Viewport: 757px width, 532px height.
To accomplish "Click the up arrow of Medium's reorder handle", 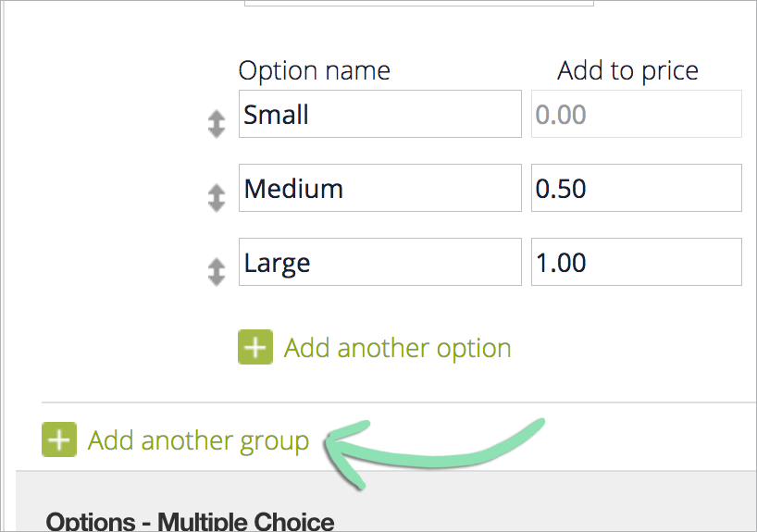I will 217,191.
